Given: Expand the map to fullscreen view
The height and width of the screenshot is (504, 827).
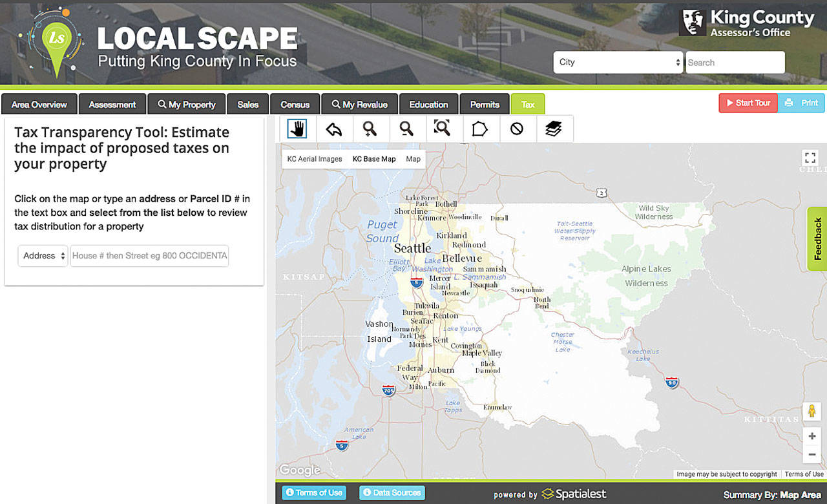Looking at the screenshot, I should tap(810, 157).
